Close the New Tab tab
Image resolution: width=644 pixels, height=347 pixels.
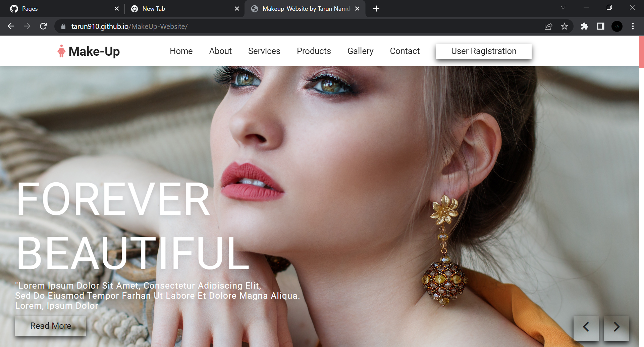tap(237, 9)
